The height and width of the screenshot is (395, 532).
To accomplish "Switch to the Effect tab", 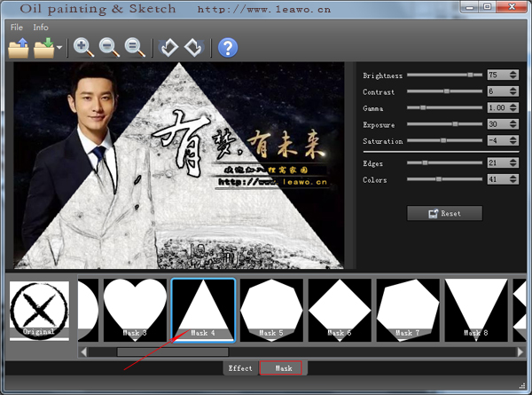I will [240, 368].
